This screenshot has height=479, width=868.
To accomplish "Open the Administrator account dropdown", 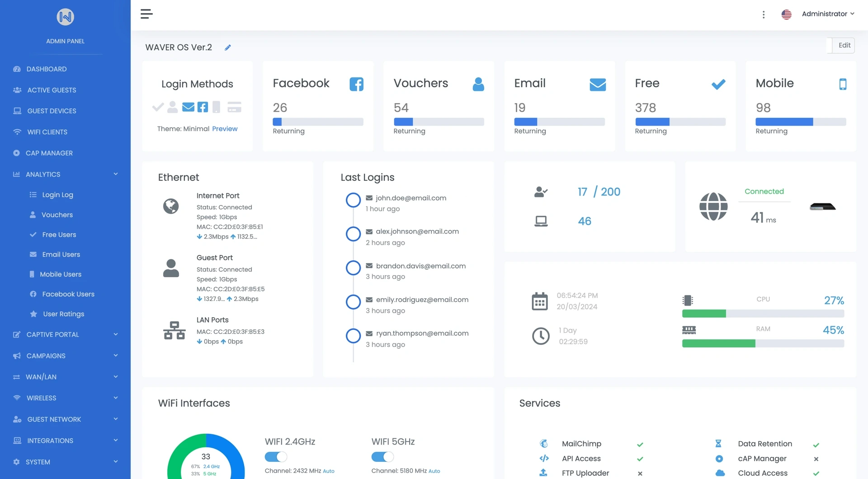I will (x=828, y=14).
